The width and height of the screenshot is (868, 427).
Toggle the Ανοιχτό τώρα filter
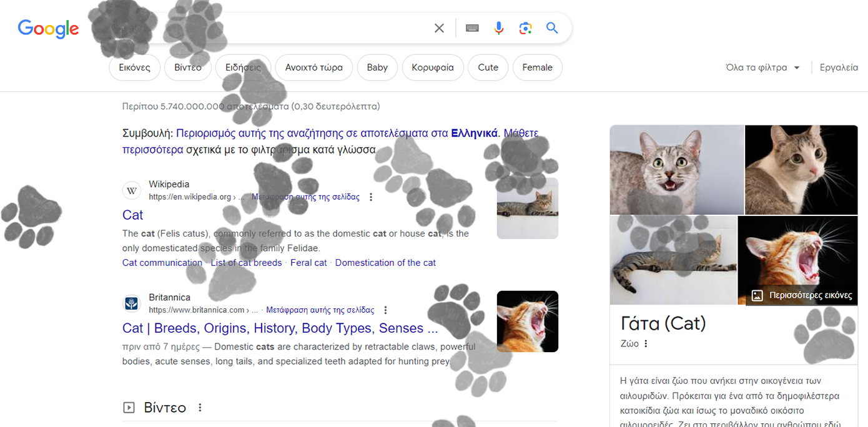tap(313, 67)
